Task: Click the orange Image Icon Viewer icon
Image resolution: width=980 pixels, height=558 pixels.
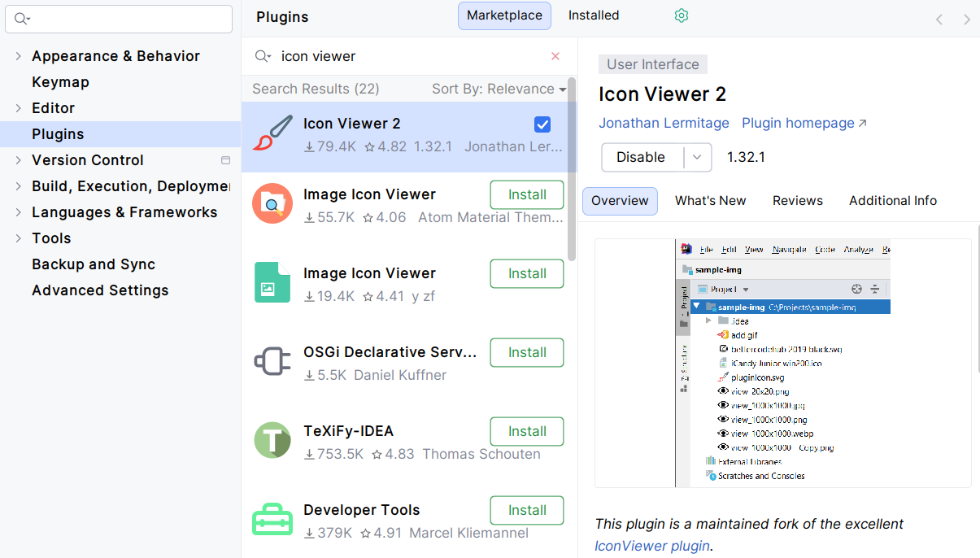Action: pyautogui.click(x=272, y=204)
